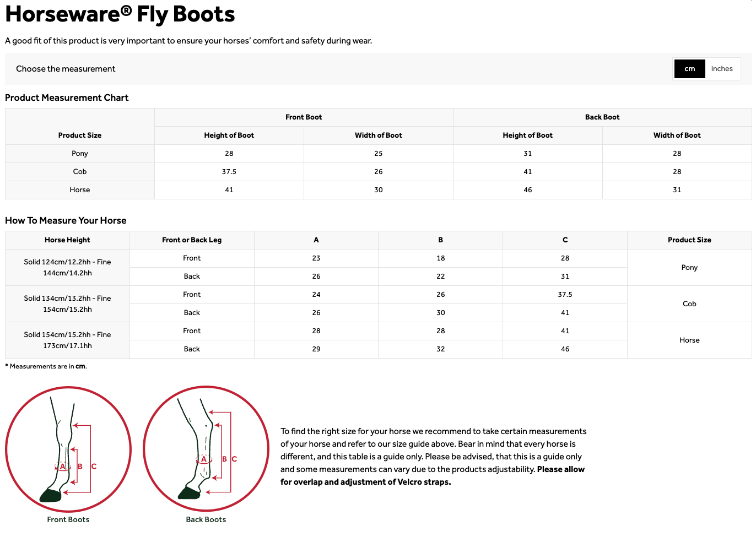Click the 'Horse Height' column header
The height and width of the screenshot is (542, 756).
point(67,240)
